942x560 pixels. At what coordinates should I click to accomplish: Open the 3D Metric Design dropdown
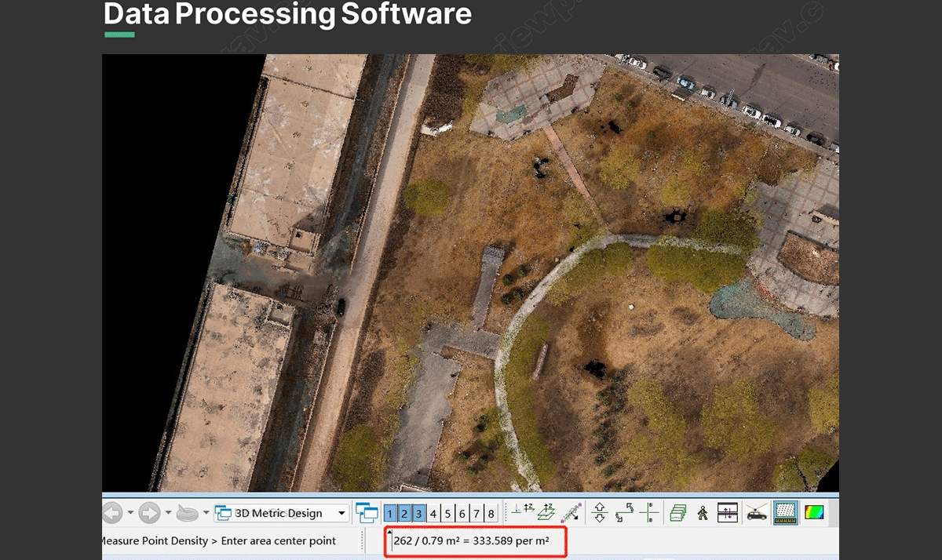[x=341, y=514]
